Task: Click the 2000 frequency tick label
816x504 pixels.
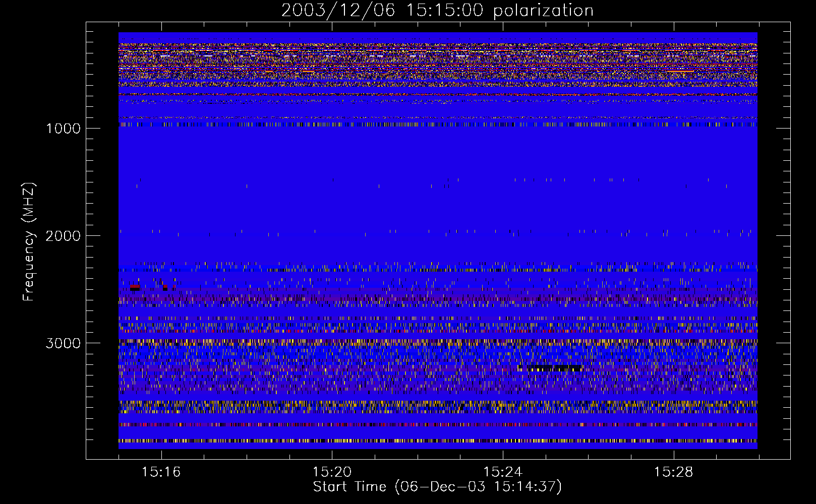Action: click(63, 236)
